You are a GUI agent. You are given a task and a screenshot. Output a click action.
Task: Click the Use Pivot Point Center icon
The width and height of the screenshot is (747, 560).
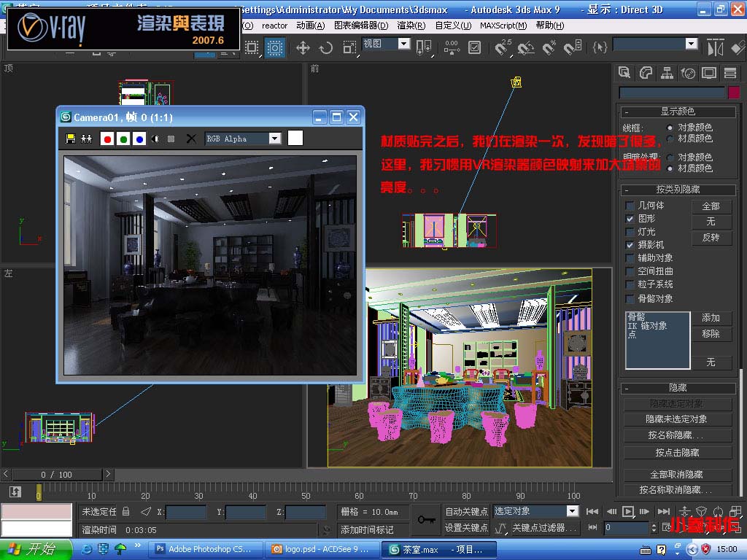click(x=424, y=47)
